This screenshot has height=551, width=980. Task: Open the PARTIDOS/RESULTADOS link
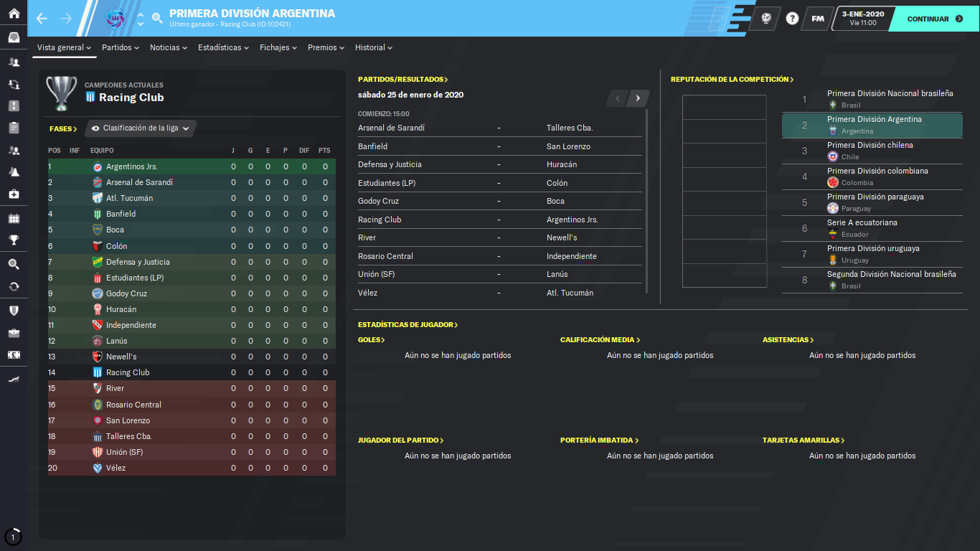pyautogui.click(x=402, y=80)
